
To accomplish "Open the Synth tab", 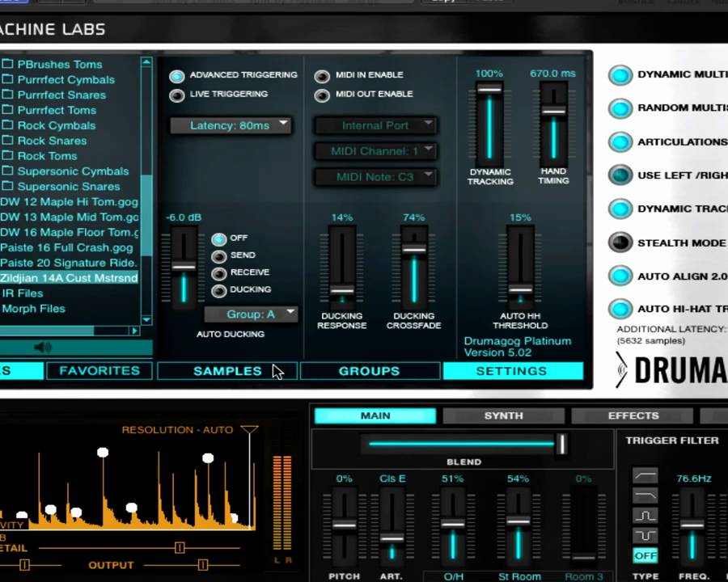I will pos(503,415).
